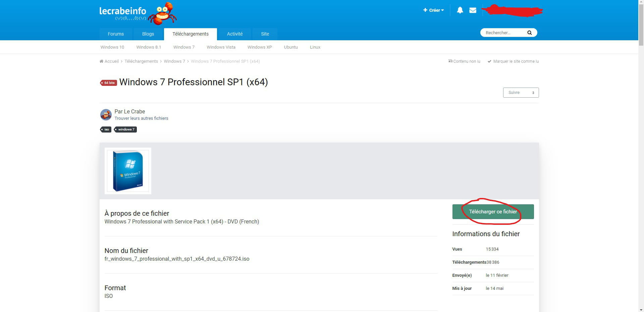Image resolution: width=644 pixels, height=312 pixels.
Task: Click Windows 7 breadcrumb link
Action: tap(174, 61)
